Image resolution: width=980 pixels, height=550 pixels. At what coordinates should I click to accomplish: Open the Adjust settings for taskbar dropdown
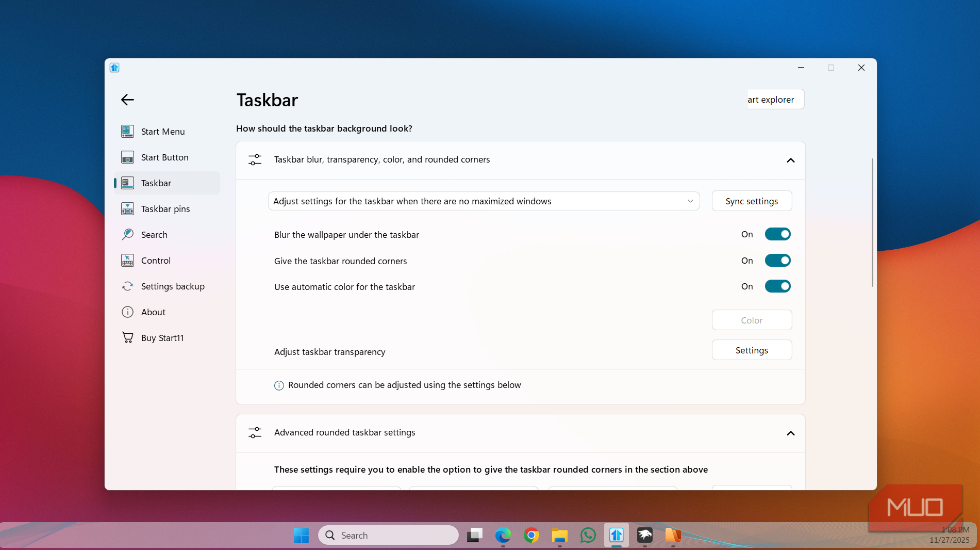[x=484, y=201]
